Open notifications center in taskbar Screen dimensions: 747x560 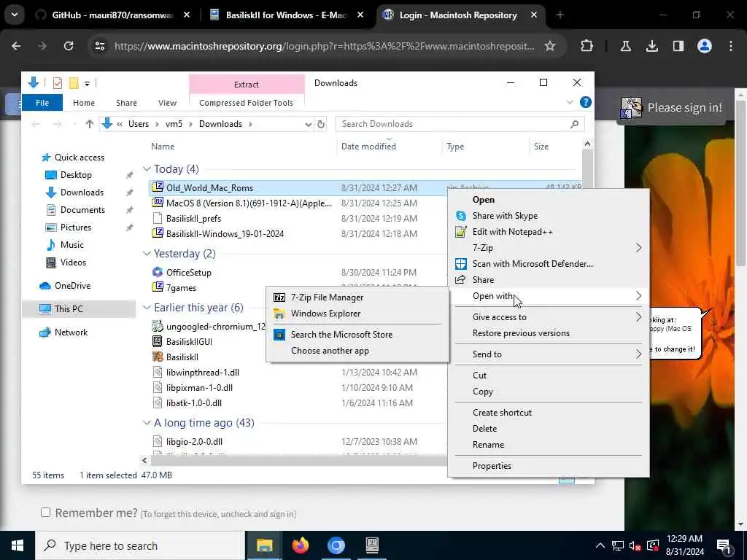click(724, 546)
